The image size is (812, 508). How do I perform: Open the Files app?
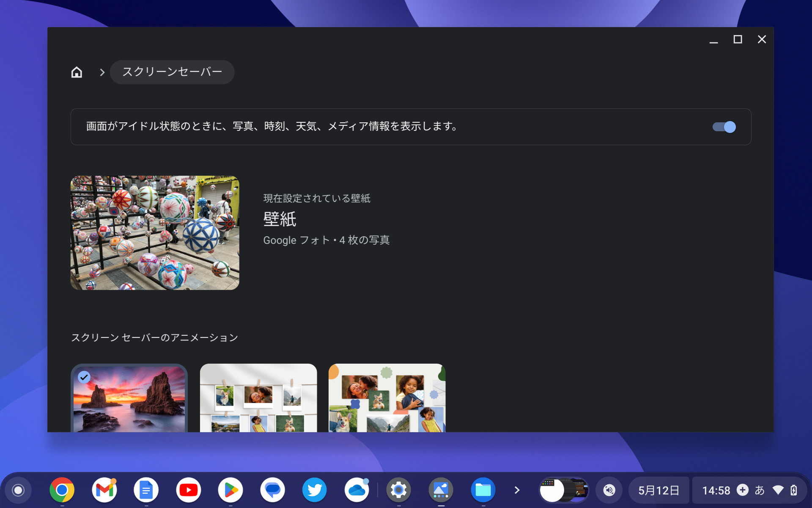tap(483, 490)
